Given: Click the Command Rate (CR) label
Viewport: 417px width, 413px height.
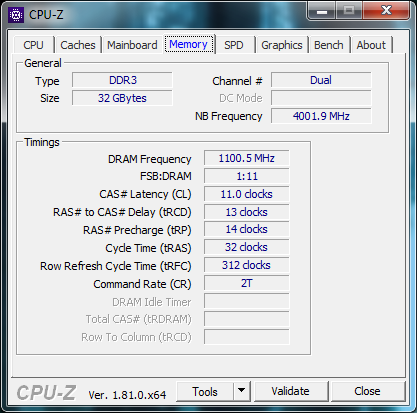Looking at the screenshot, I should (142, 284).
